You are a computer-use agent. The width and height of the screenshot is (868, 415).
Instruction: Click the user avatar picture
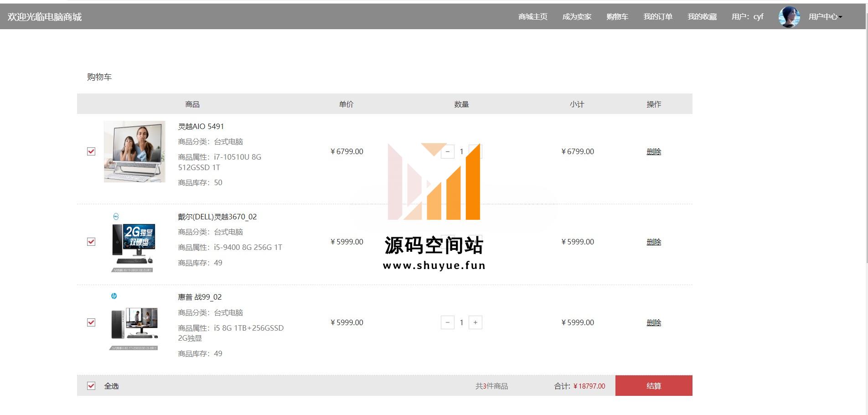[789, 17]
